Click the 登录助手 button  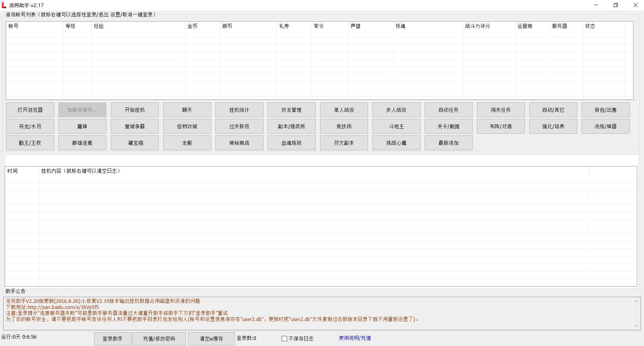pos(113,339)
